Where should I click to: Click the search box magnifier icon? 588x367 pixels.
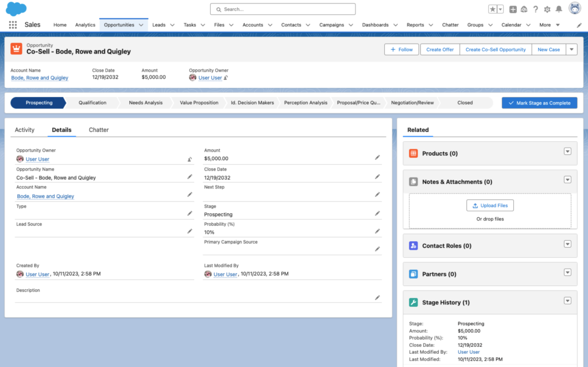point(219,9)
